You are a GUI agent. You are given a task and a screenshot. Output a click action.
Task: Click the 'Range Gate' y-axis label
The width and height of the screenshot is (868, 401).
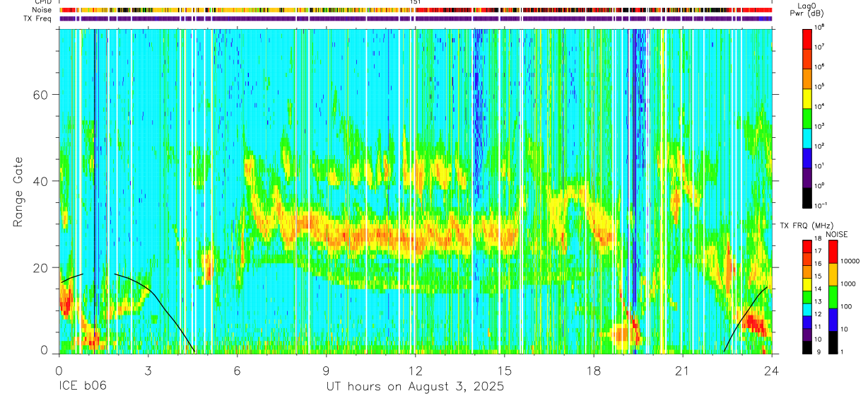coord(18,192)
